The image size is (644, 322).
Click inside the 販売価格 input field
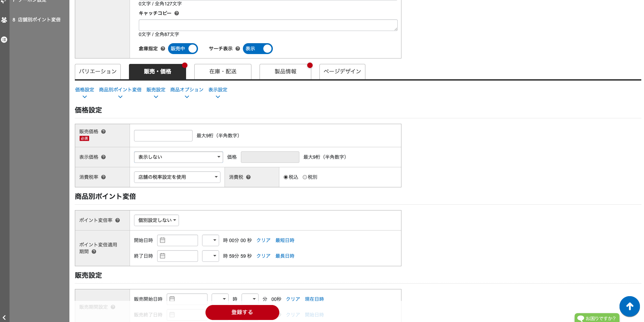tap(163, 135)
